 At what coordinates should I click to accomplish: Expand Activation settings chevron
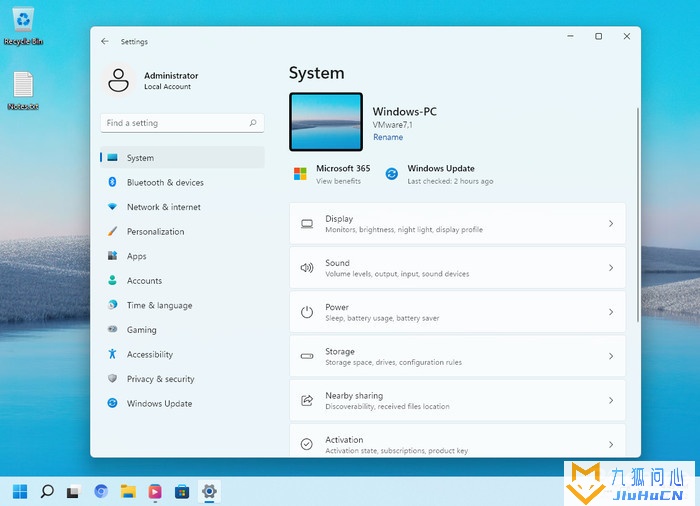coord(611,444)
